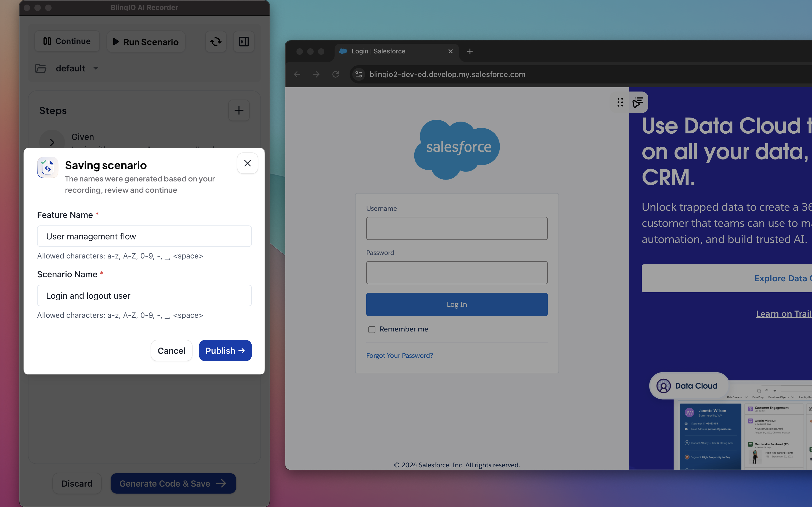This screenshot has width=812, height=507.
Task: Close the Login | Salesforce browser tab
Action: 451,51
